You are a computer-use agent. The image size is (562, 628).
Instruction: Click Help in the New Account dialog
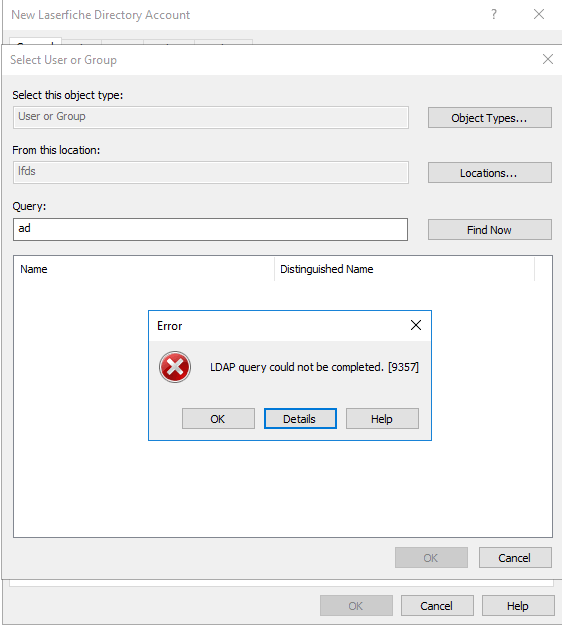tap(518, 606)
